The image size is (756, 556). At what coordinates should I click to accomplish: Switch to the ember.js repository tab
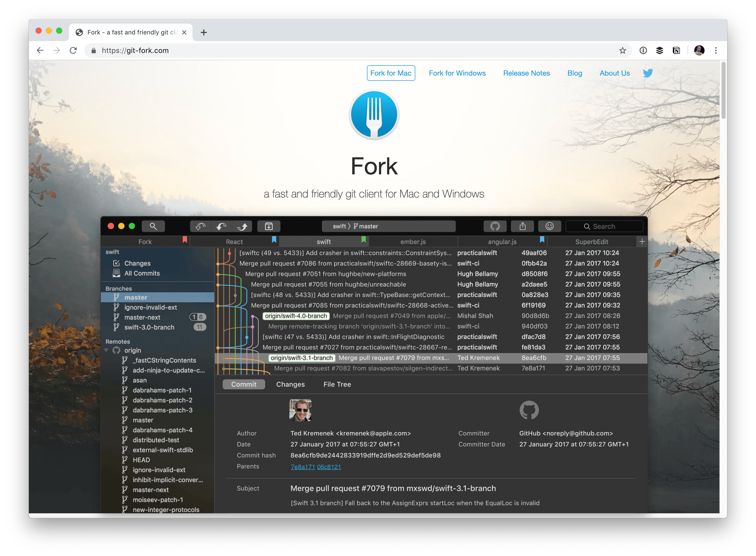click(x=413, y=241)
